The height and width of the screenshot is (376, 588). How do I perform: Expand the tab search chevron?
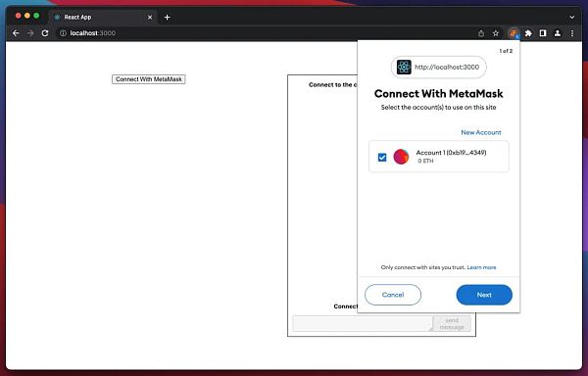click(x=572, y=18)
